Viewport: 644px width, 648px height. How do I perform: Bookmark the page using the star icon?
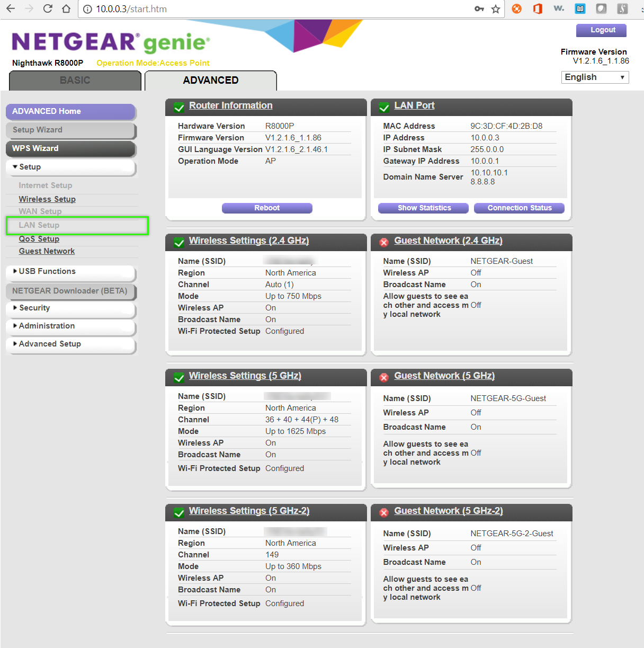[495, 9]
